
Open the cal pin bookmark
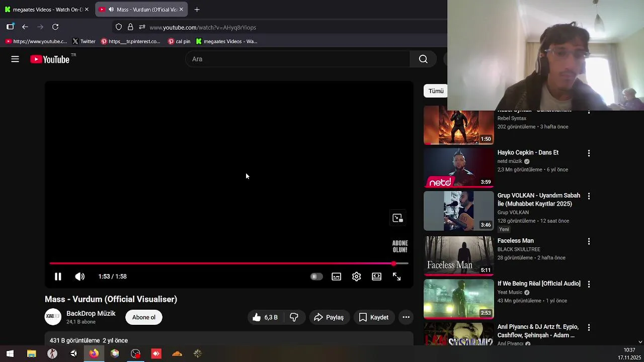coord(179,41)
